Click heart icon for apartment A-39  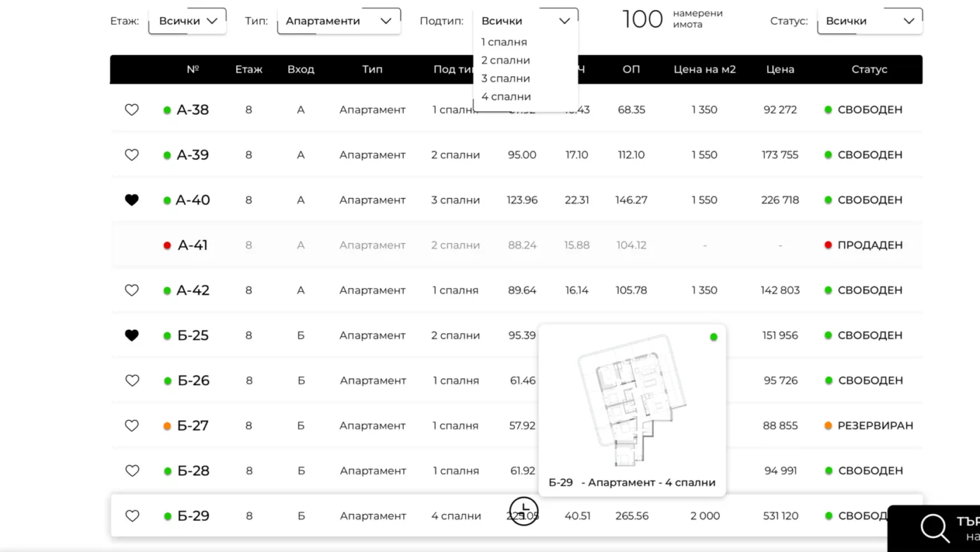(132, 155)
